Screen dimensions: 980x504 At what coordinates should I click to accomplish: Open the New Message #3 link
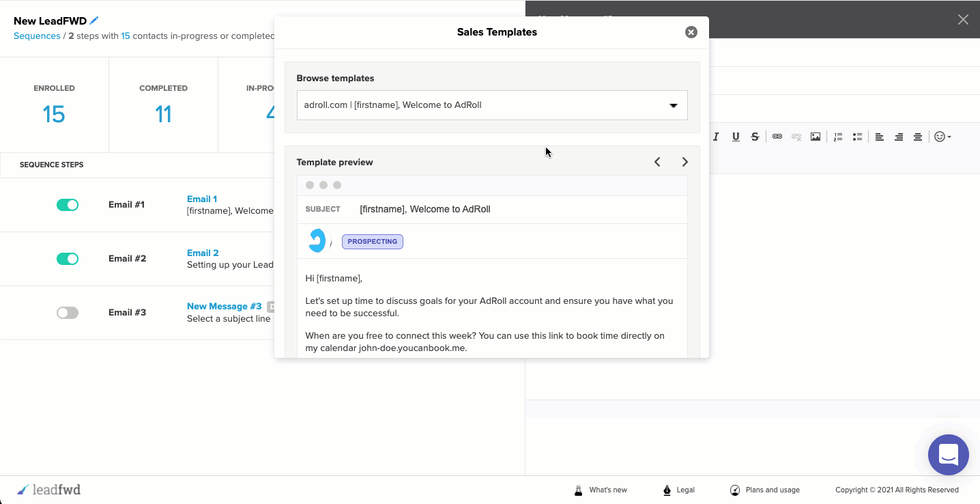pos(225,307)
